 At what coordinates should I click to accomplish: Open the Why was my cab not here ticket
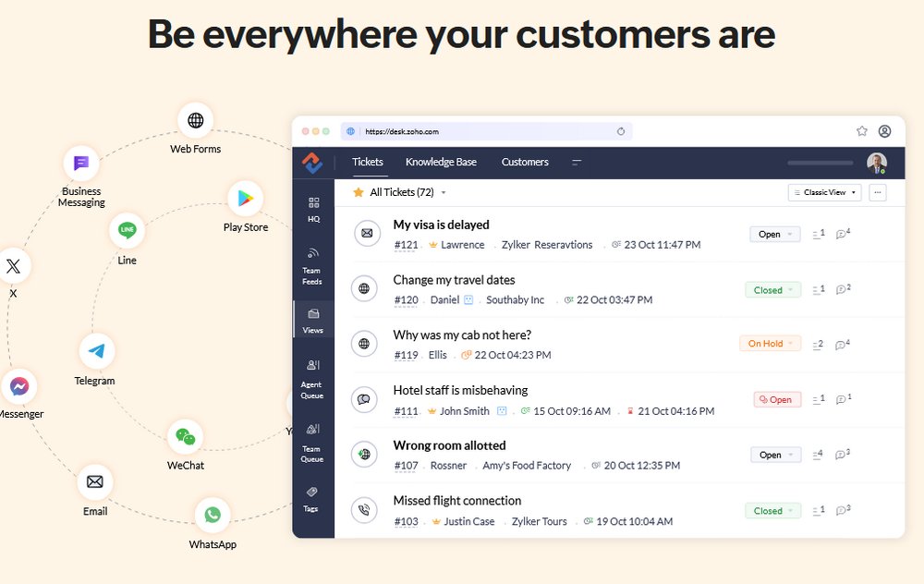click(x=462, y=335)
